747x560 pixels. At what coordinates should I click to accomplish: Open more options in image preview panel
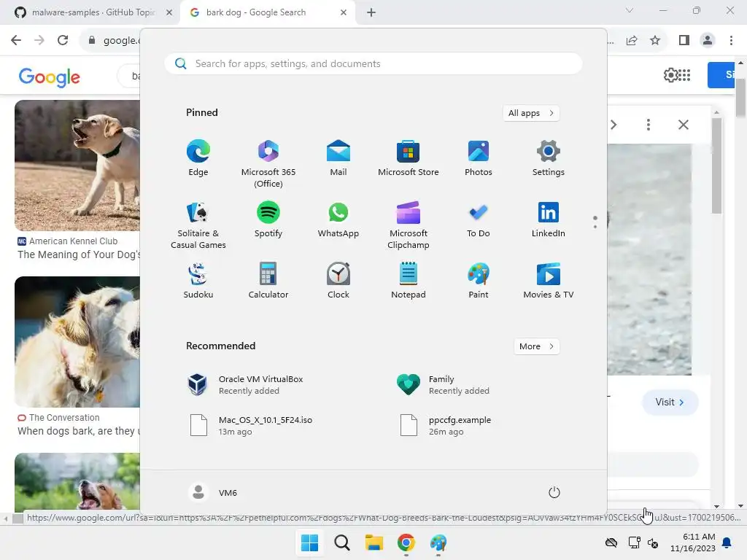click(648, 125)
